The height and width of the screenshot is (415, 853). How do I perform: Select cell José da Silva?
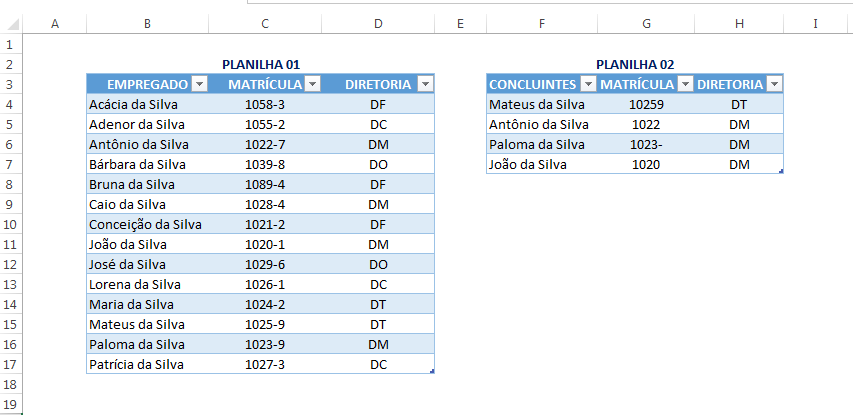coord(147,264)
